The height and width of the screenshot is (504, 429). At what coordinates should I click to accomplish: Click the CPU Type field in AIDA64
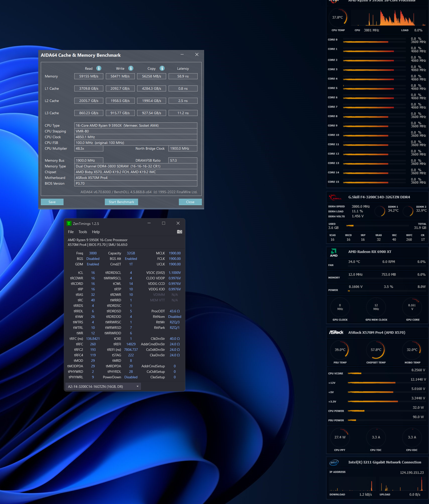(136, 125)
